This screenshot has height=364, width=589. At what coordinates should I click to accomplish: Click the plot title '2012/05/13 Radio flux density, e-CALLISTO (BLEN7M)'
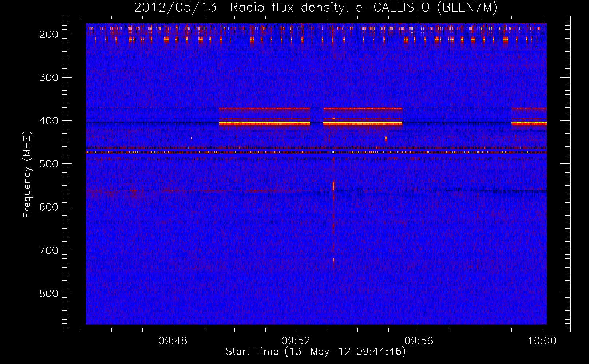tap(316, 7)
